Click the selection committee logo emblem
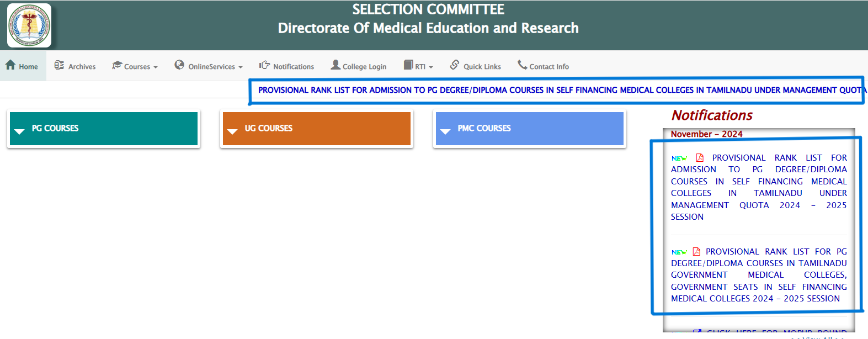The image size is (868, 339). pyautogui.click(x=29, y=25)
